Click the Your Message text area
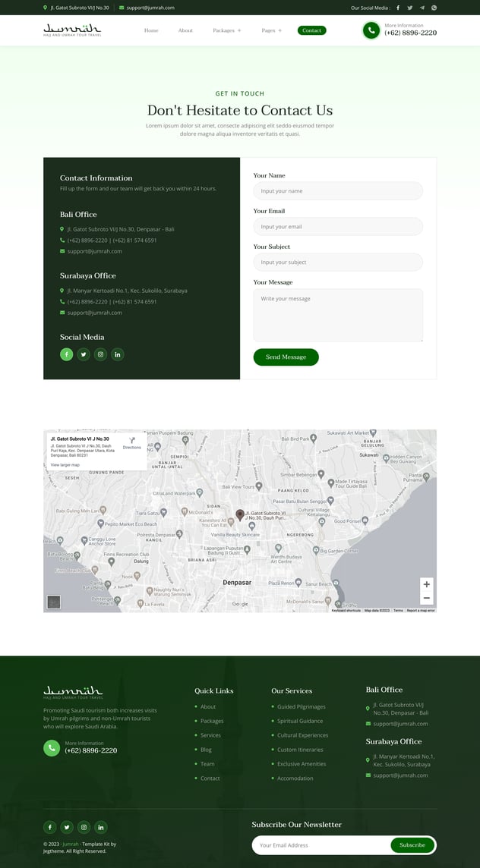Screen dimensions: 480x868 (x=337, y=315)
